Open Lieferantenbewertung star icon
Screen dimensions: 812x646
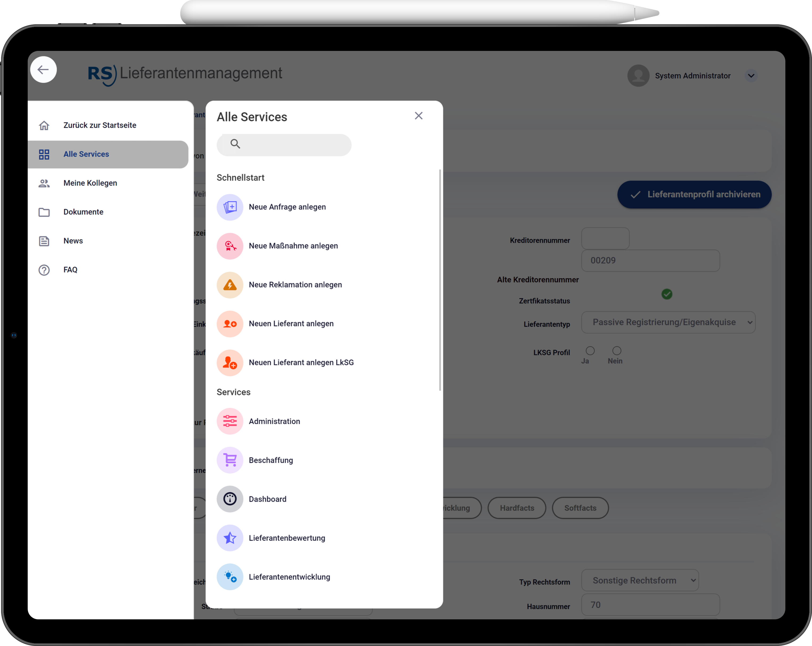(x=230, y=538)
